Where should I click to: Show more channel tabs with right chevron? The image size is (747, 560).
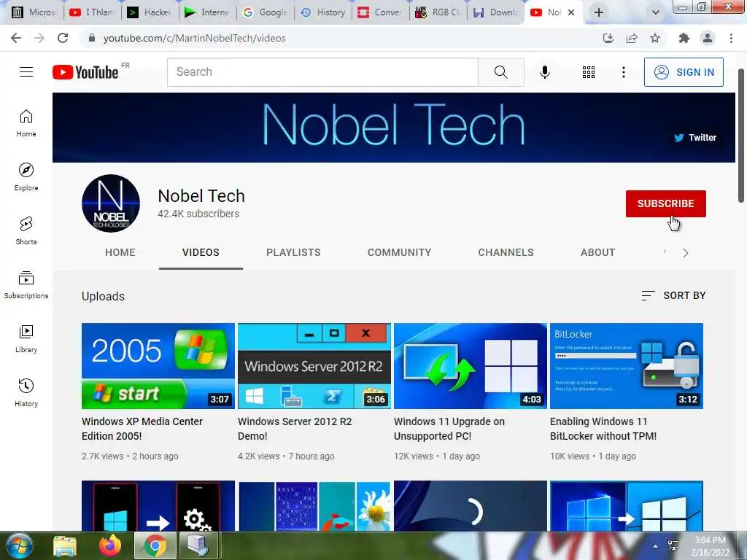686,253
